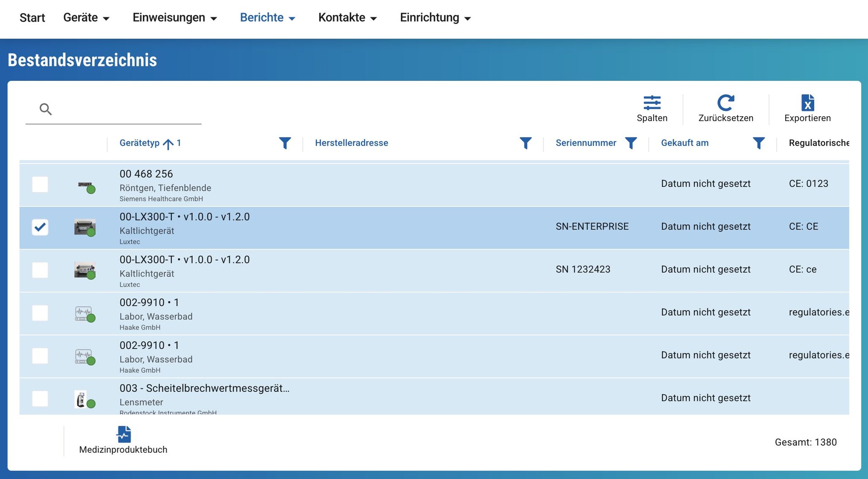Click the Lensmeter device type text
Viewport: 868px width, 479px height.
[x=141, y=402]
